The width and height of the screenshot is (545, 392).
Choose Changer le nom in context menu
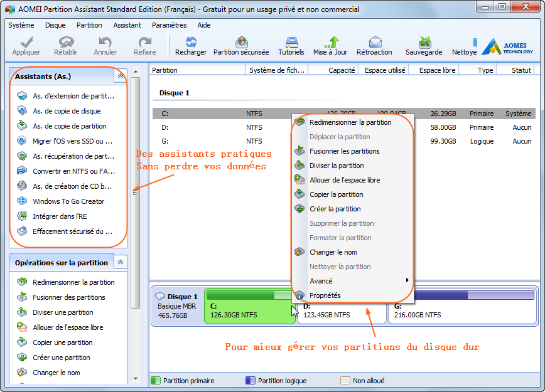tap(352, 252)
